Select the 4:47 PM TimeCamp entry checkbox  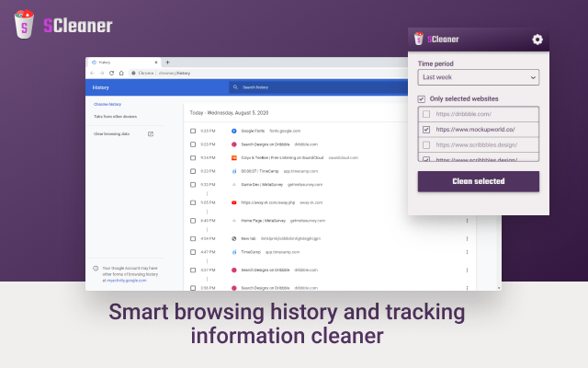click(x=193, y=252)
